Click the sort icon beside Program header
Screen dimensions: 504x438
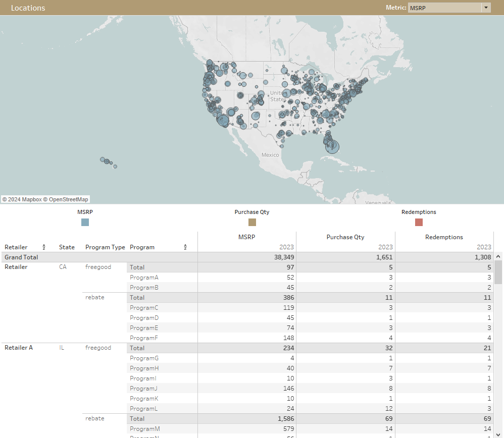point(185,247)
